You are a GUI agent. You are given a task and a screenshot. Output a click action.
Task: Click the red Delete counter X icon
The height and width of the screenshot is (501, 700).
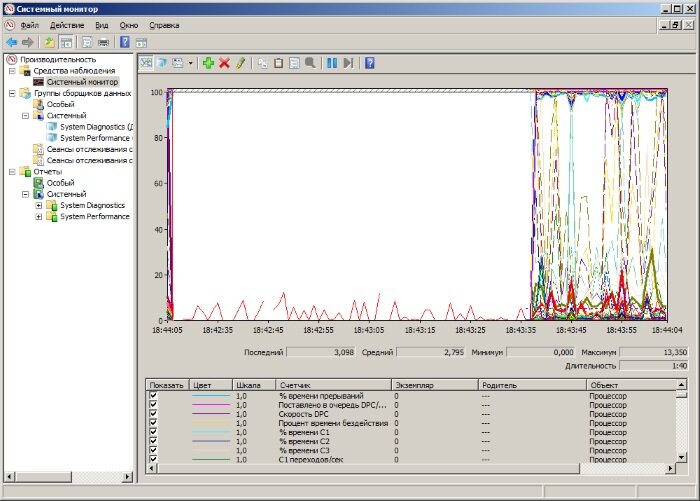(224, 63)
